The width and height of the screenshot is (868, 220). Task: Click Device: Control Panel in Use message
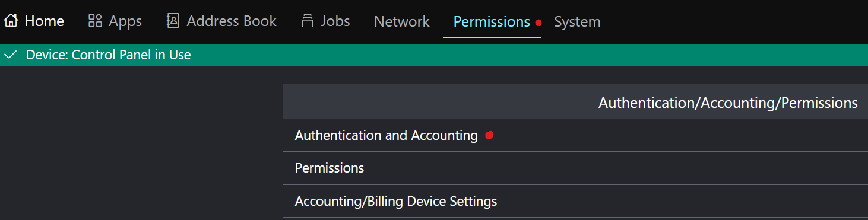click(x=109, y=55)
